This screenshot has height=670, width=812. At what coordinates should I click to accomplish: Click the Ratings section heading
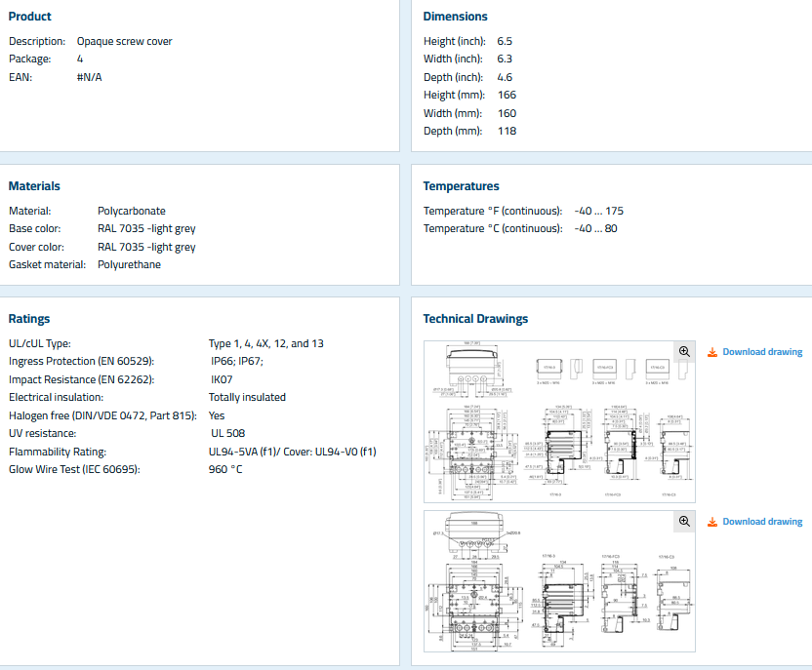[29, 319]
